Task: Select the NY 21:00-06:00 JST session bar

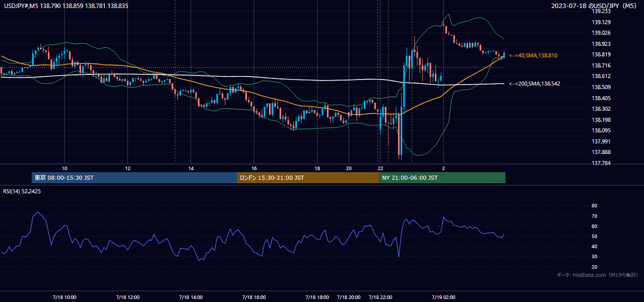Action: point(442,178)
